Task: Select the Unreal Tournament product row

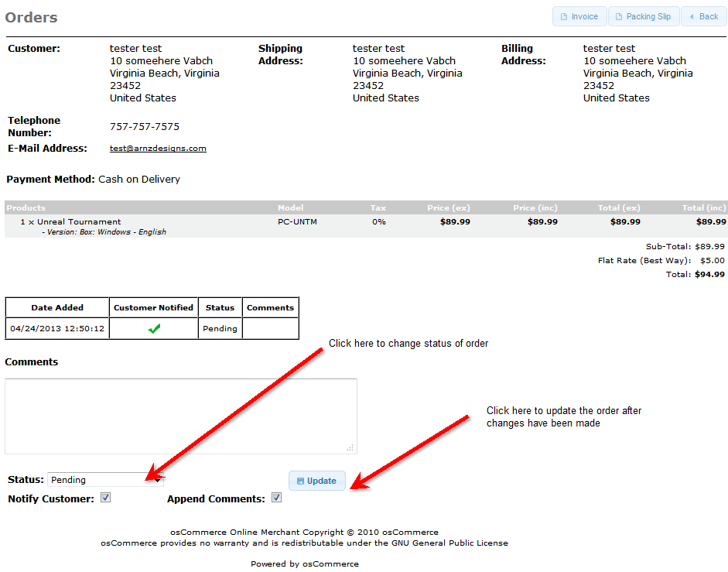Action: (80, 221)
